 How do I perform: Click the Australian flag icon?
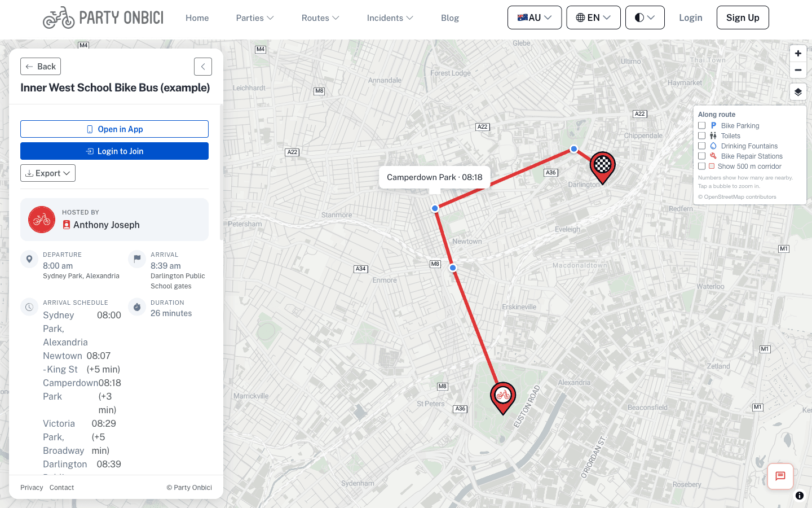coord(523,17)
